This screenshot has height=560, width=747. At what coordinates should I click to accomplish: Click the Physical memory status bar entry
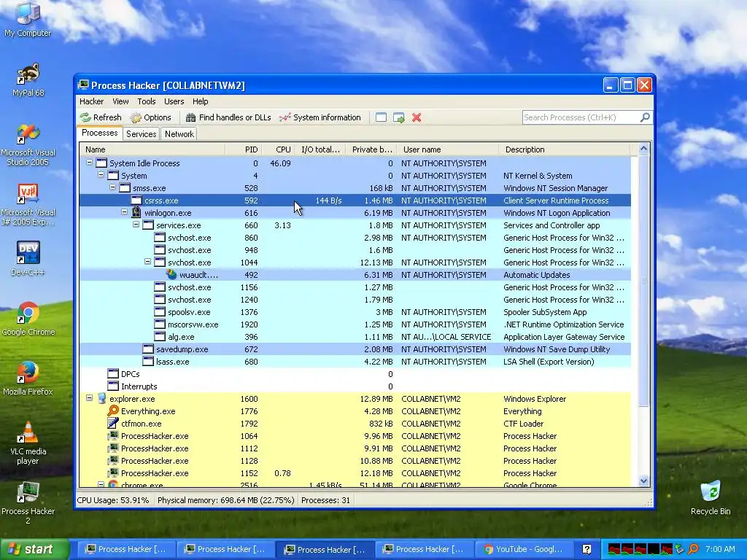(226, 500)
